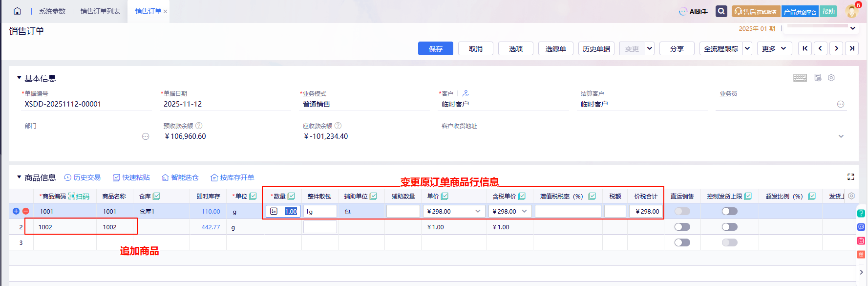The height and width of the screenshot is (286, 868).
Task: Jump to the last record arrow
Action: click(x=852, y=48)
